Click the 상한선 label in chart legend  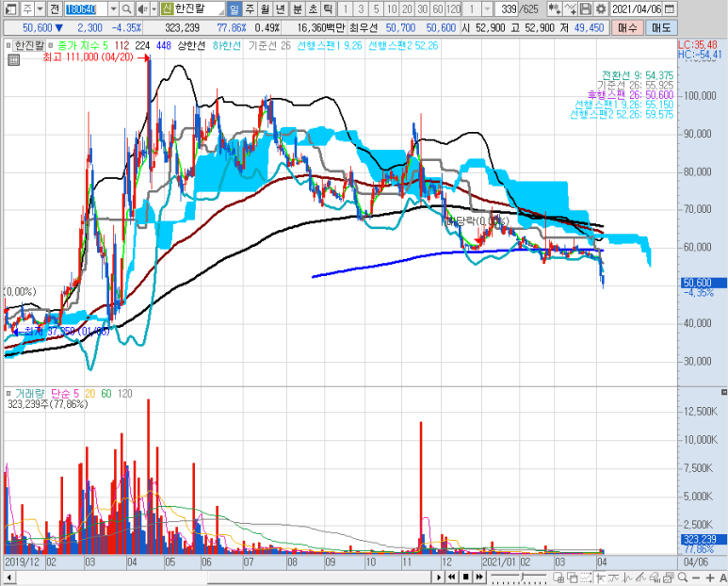coord(191,45)
